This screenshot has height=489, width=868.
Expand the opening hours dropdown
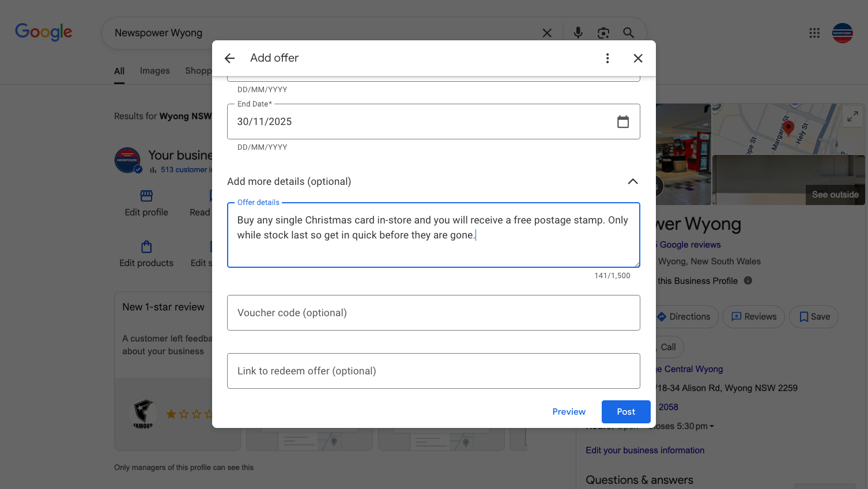(x=712, y=426)
